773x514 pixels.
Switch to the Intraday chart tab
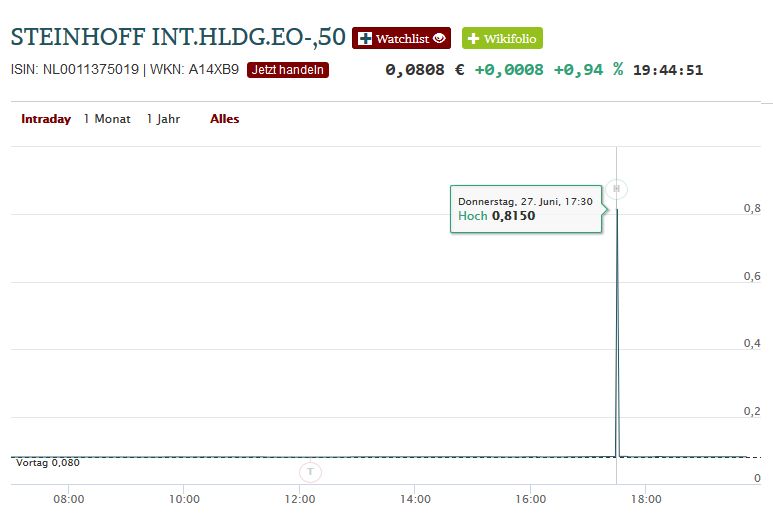pos(46,119)
